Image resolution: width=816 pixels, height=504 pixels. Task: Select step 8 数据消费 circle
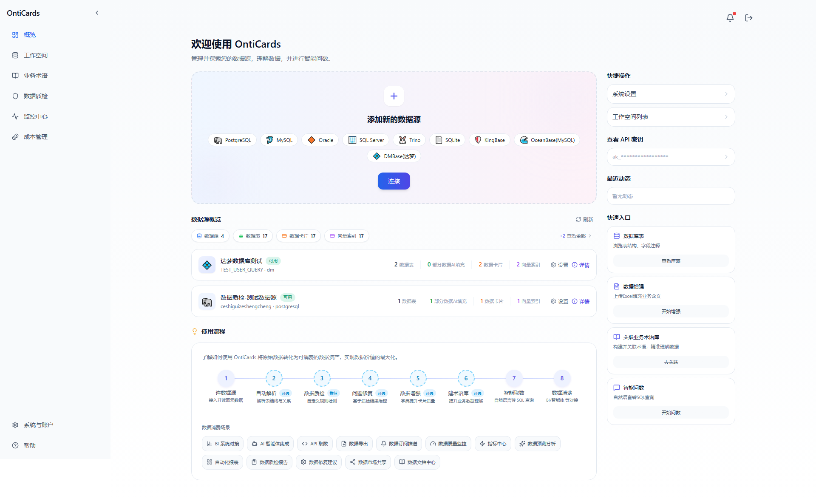(562, 378)
